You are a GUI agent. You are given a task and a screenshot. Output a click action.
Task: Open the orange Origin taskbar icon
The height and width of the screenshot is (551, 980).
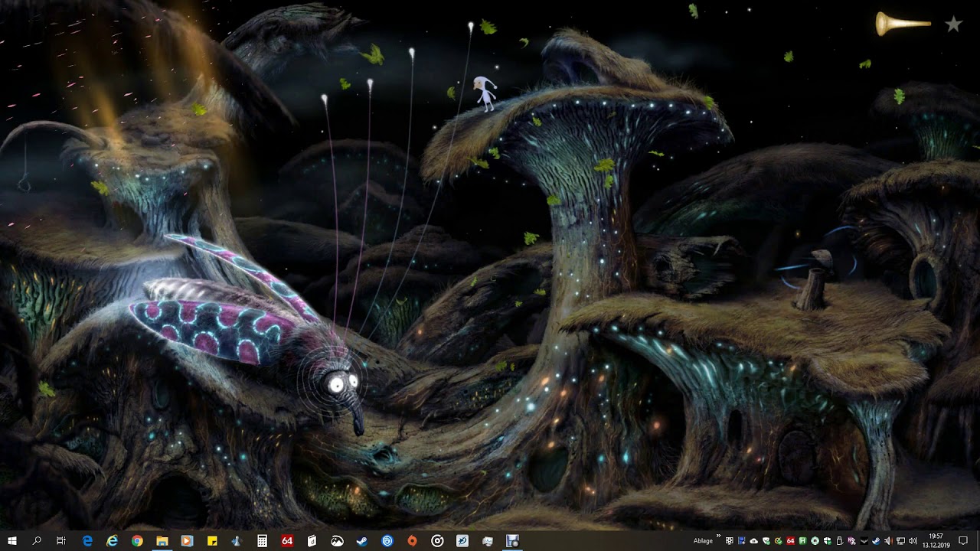pyautogui.click(x=412, y=541)
